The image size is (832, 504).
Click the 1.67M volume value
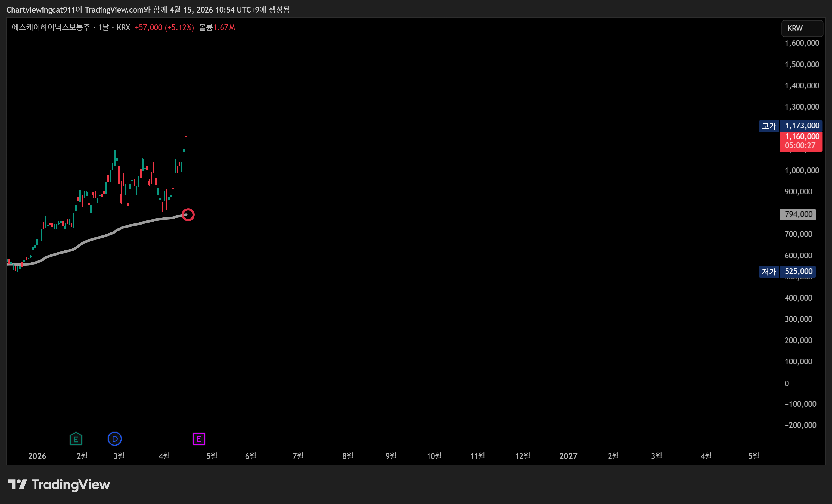tap(224, 27)
